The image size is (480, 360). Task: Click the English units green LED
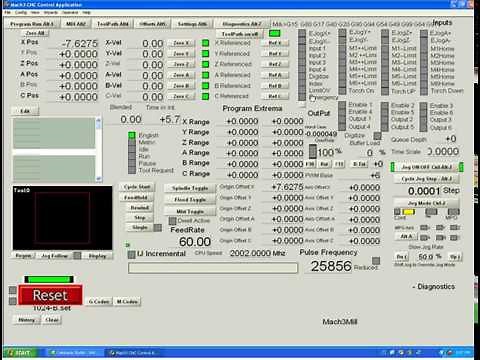(132, 135)
